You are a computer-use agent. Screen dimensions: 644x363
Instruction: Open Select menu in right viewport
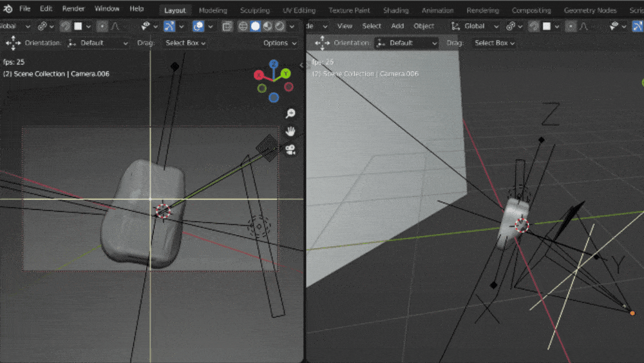(372, 26)
